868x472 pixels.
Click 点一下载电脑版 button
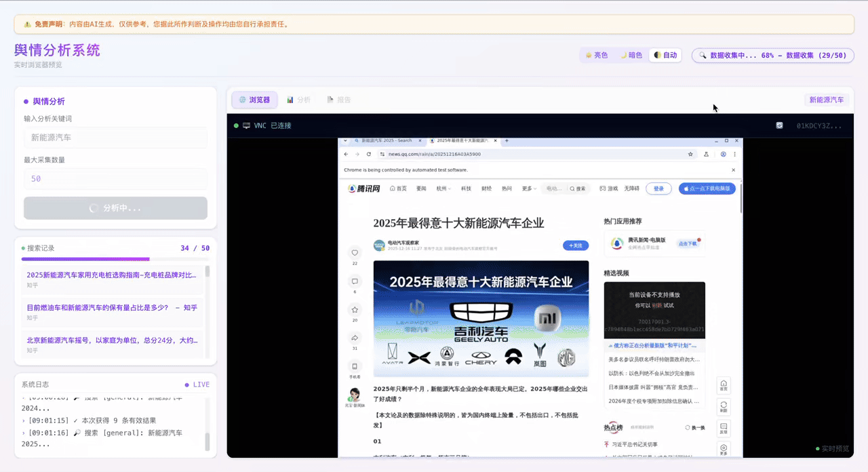tap(707, 189)
